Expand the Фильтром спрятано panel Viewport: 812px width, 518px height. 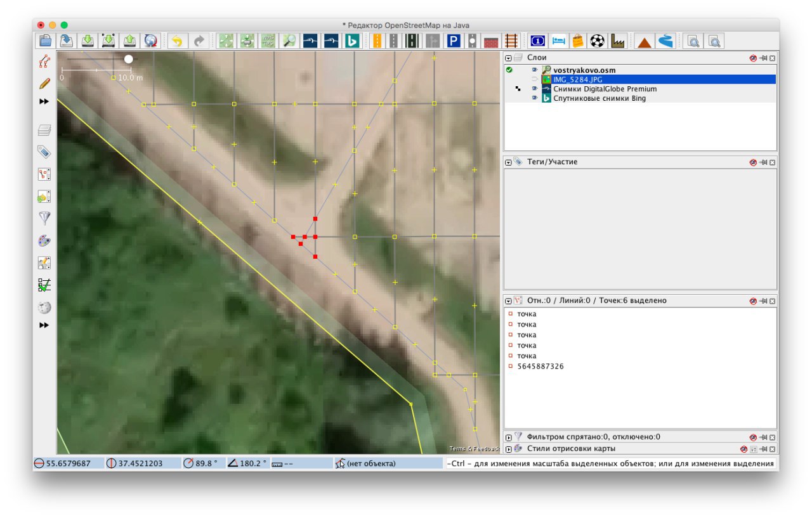(508, 437)
